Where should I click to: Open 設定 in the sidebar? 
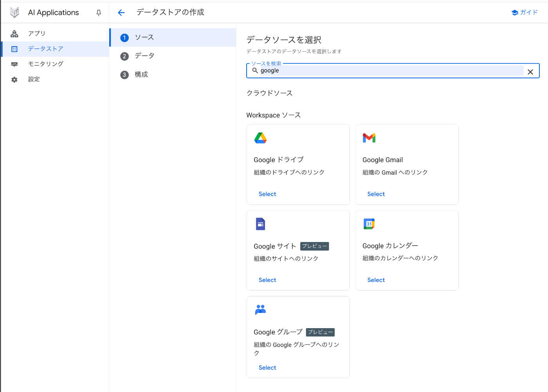[55, 79]
